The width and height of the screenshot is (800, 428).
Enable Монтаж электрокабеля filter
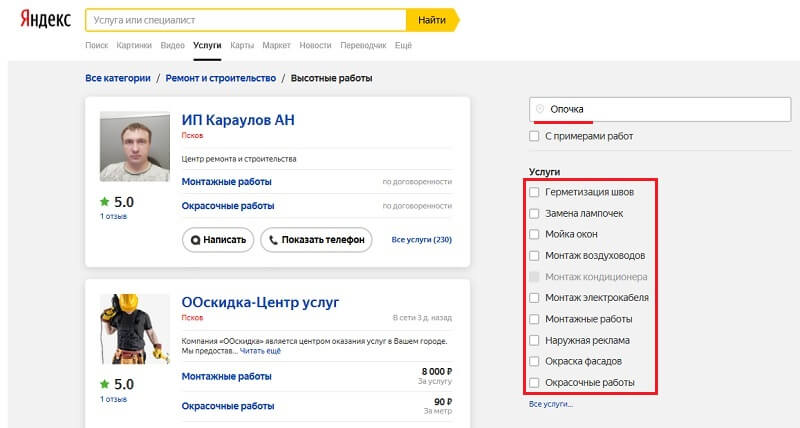pyautogui.click(x=534, y=297)
